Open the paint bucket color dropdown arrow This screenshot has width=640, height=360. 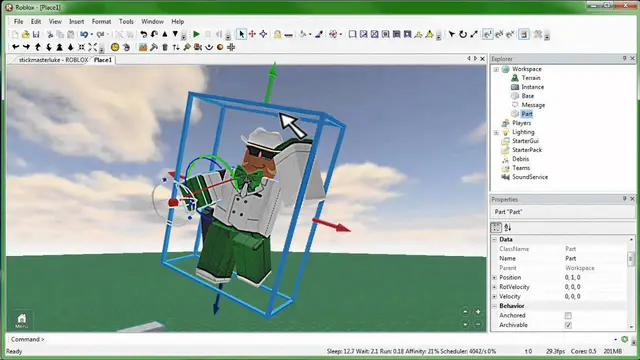[x=310, y=35]
